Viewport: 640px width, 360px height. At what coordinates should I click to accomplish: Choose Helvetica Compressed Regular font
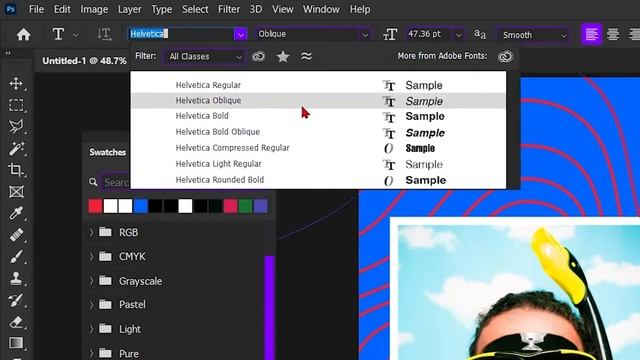[318, 148]
